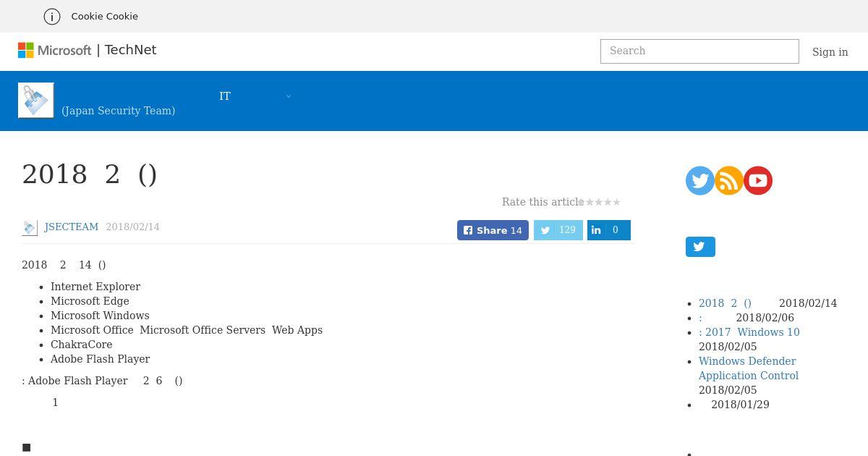Click Sign in
This screenshot has width=868, height=456.
(x=830, y=52)
